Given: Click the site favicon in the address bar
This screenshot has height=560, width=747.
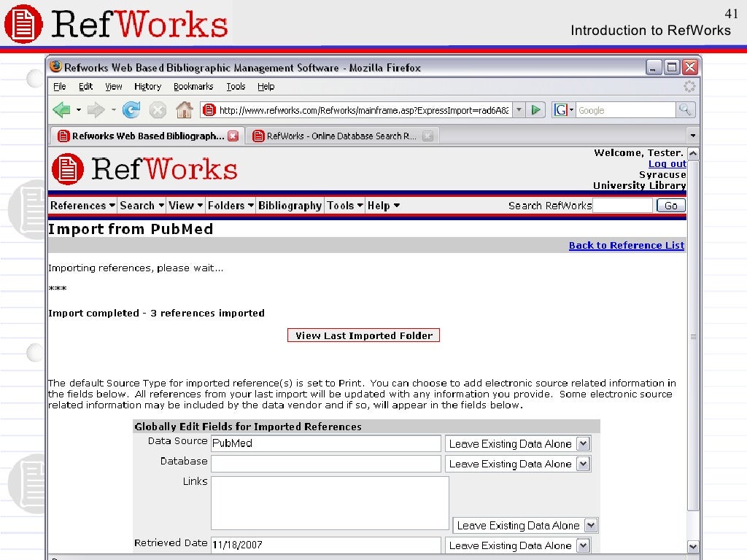Looking at the screenshot, I should (208, 110).
